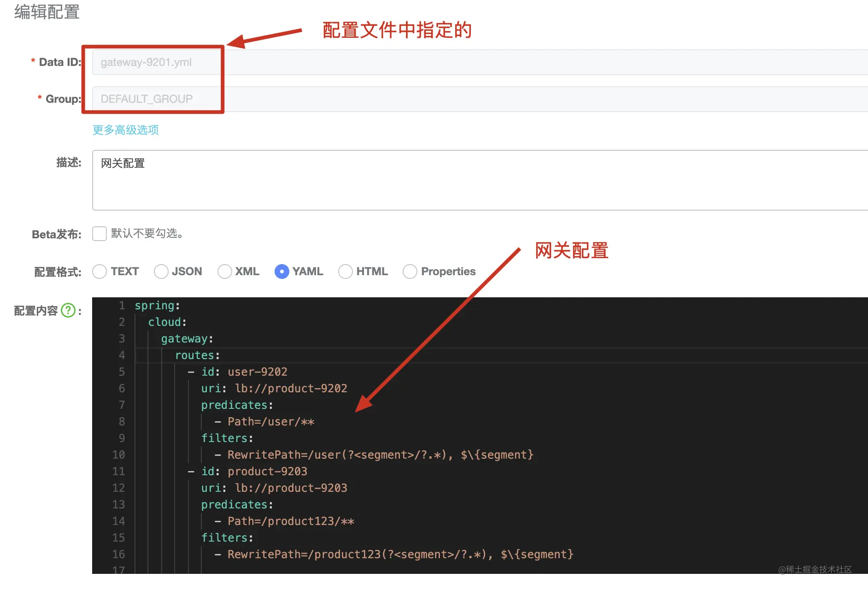Click the 'id: user-9202' line
Viewport: 868px width, 590px height.
(x=238, y=372)
